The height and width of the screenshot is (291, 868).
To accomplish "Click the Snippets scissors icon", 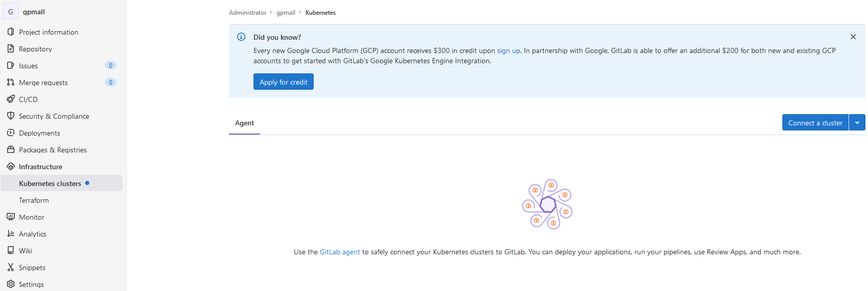I will coord(11,267).
